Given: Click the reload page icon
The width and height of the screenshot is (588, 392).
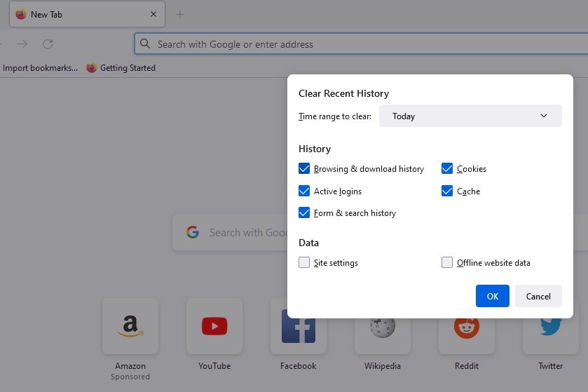Looking at the screenshot, I should coord(48,44).
